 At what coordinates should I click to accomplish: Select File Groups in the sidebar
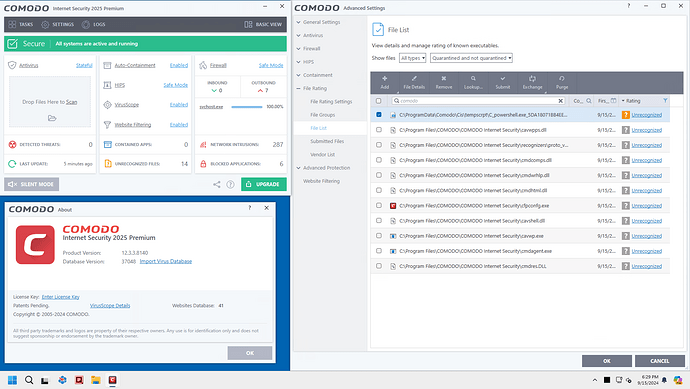(323, 115)
